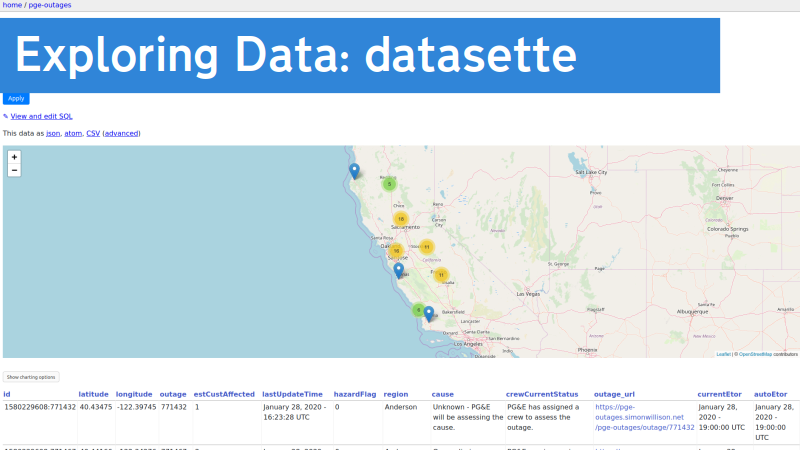Open the yellow cluster of 18 above Sacramento
The image size is (800, 450).
point(401,219)
